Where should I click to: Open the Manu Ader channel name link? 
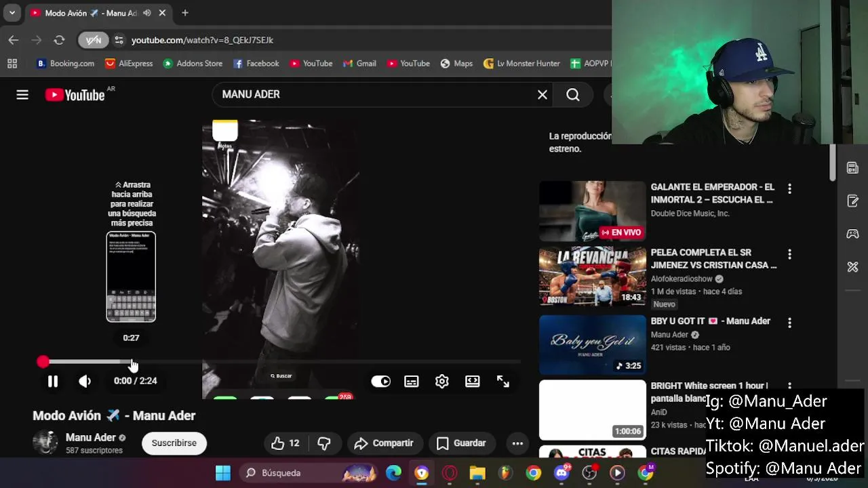tap(91, 438)
